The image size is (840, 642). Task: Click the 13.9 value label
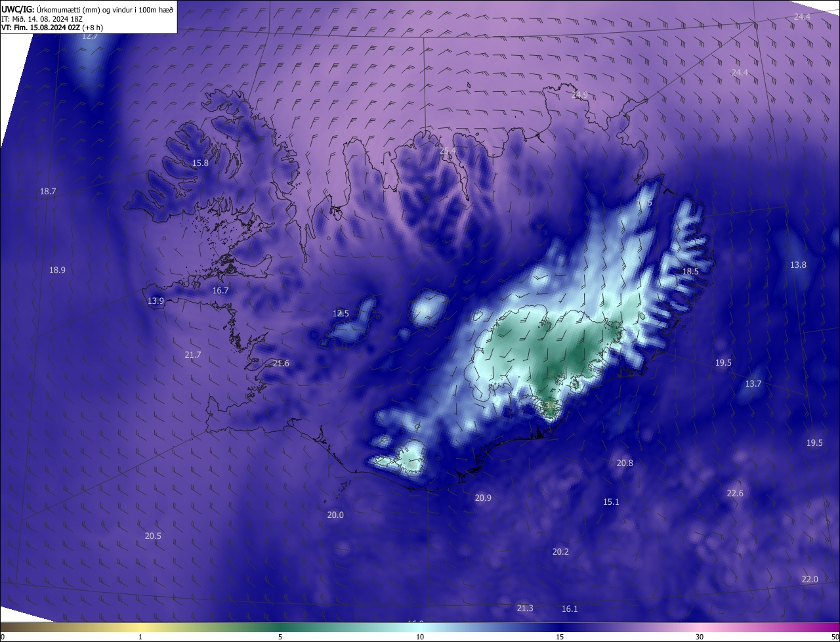(x=156, y=301)
